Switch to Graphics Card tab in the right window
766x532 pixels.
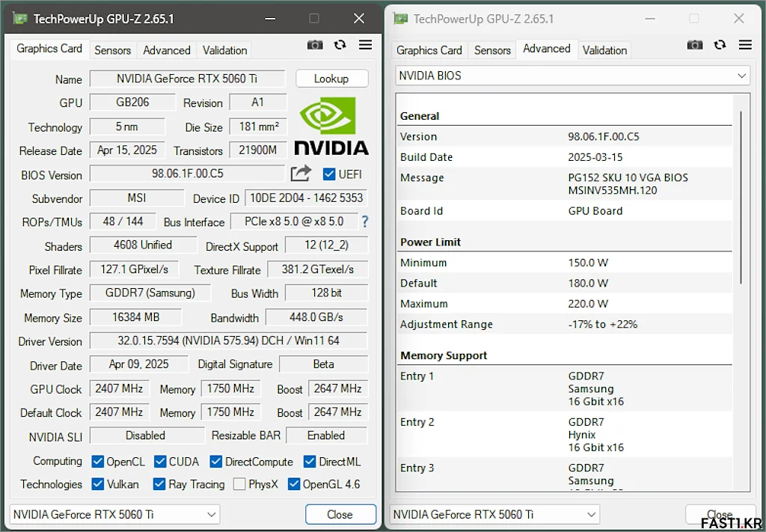pyautogui.click(x=429, y=50)
